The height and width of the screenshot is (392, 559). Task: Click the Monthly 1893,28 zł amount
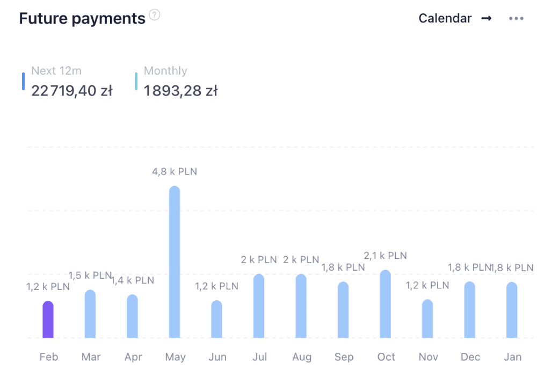click(x=180, y=91)
